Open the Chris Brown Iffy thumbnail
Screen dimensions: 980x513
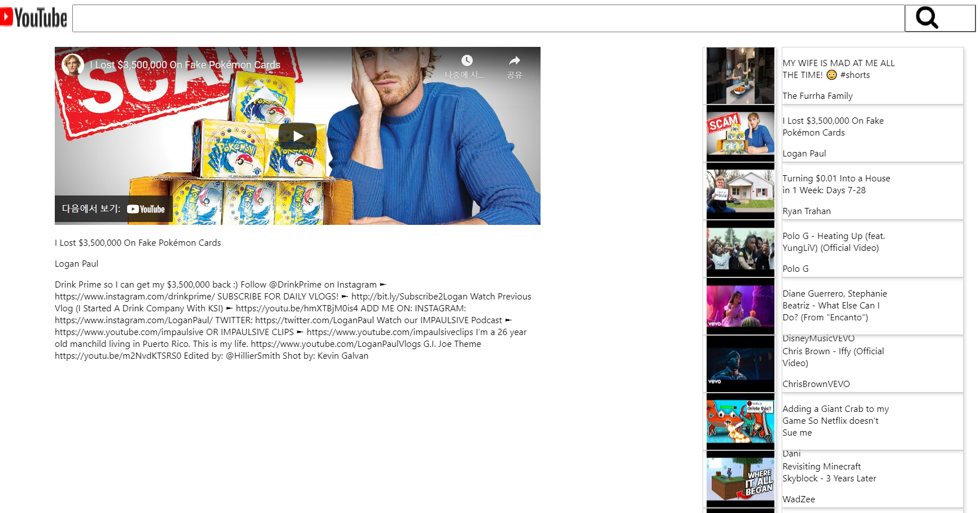(741, 364)
